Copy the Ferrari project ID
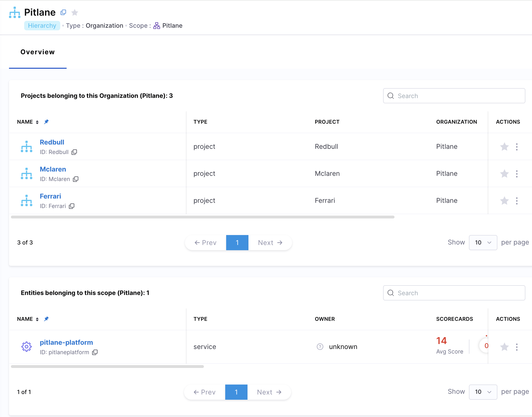Viewport: 532px width, 417px height. (72, 206)
